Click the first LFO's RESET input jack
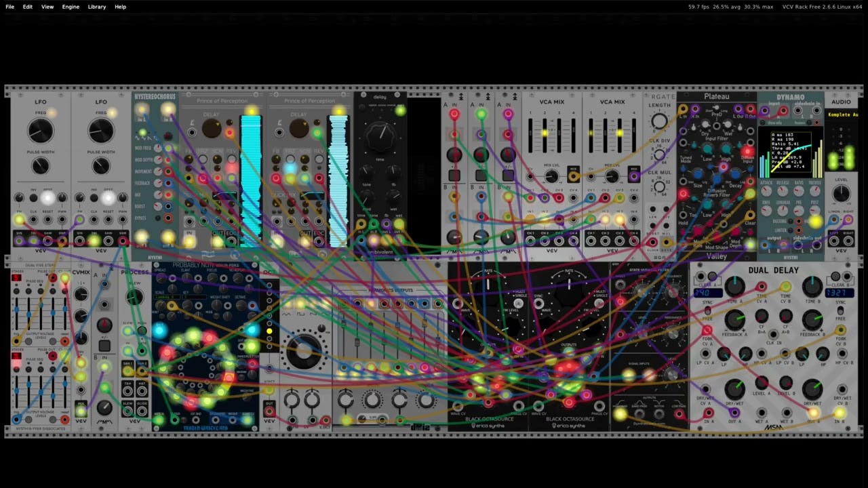The width and height of the screenshot is (868, 488). click(47, 219)
